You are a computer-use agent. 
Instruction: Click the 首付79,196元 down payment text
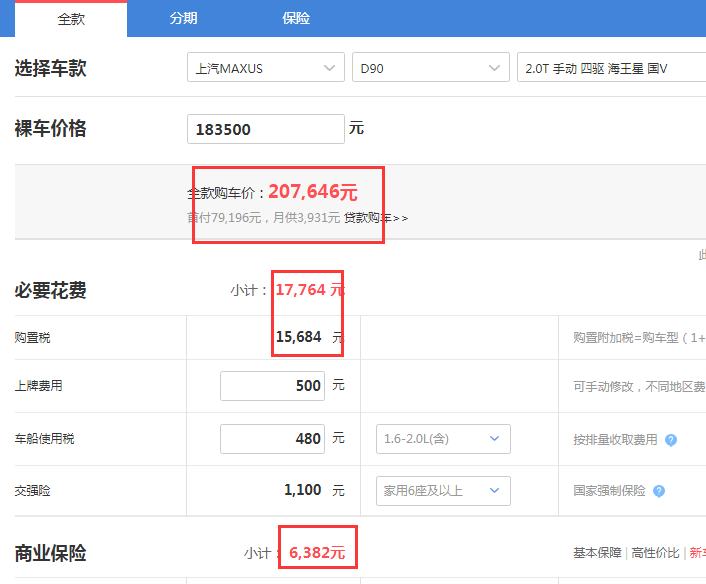224,218
